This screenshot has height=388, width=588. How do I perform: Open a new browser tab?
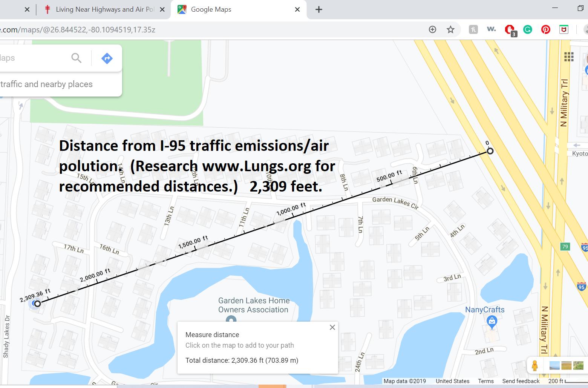click(319, 9)
